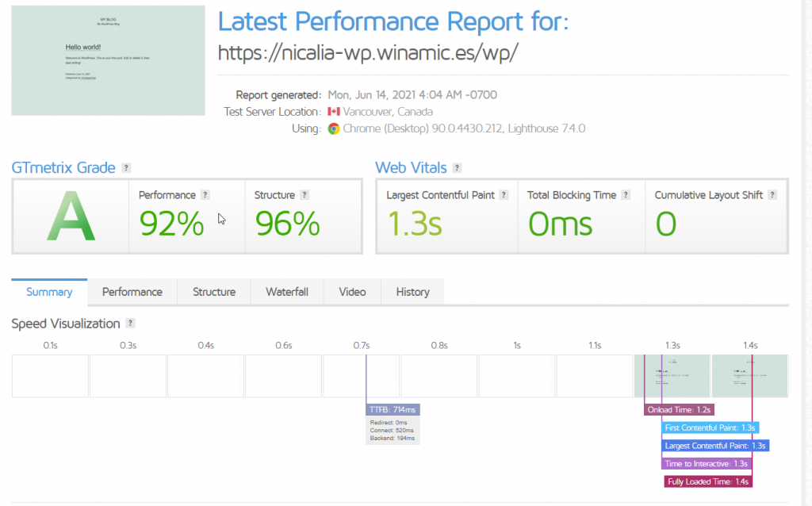Click the site screenshot thumbnail at top left

pos(108,60)
